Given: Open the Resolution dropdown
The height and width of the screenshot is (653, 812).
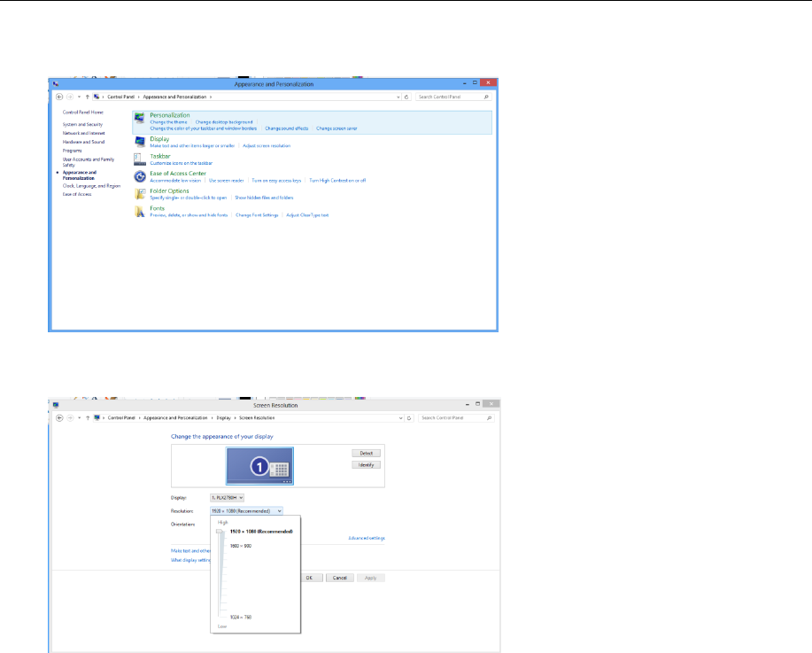Looking at the screenshot, I should pyautogui.click(x=246, y=511).
